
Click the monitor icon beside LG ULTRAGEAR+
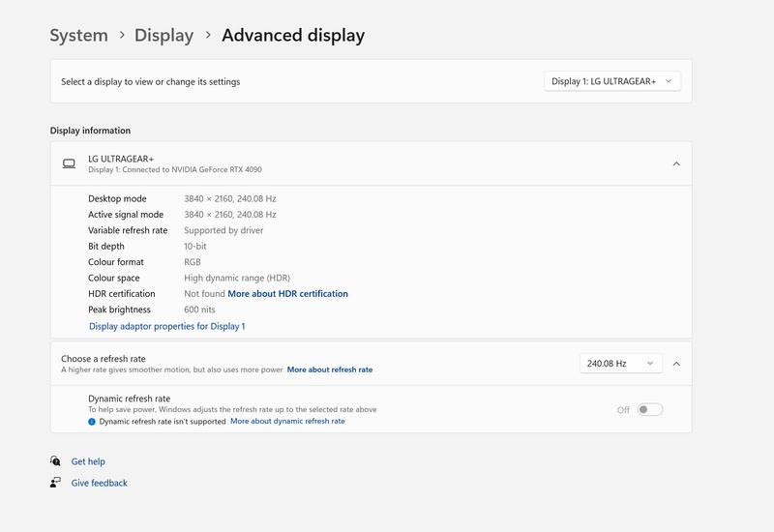tap(69, 163)
